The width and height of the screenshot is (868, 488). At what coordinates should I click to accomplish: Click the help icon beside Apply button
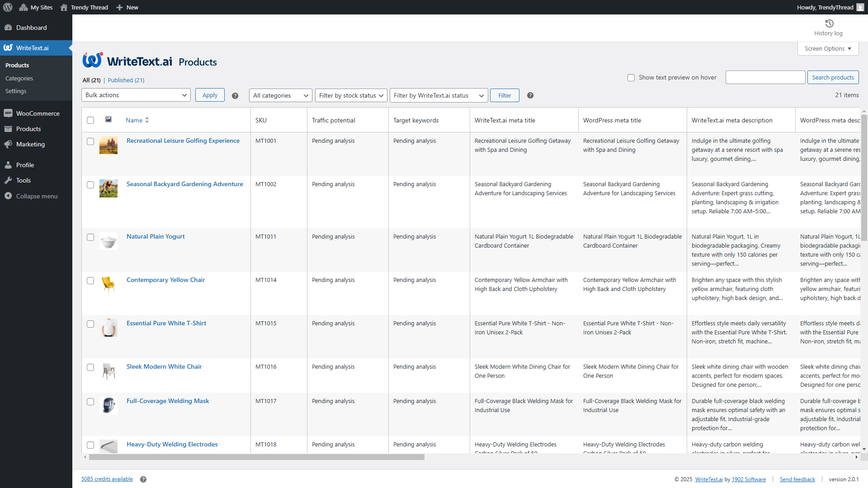coord(235,96)
